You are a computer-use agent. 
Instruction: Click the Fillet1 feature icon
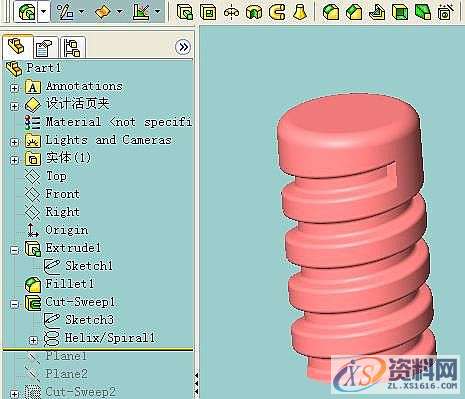pyautogui.click(x=33, y=285)
